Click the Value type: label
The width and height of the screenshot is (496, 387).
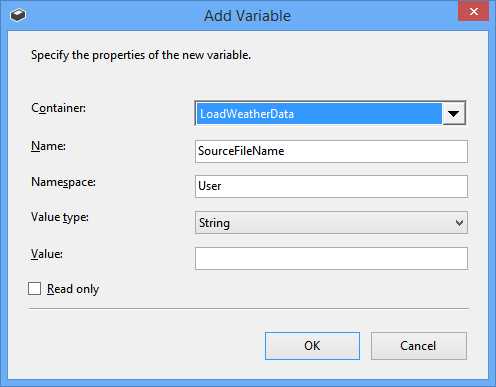click(x=60, y=217)
